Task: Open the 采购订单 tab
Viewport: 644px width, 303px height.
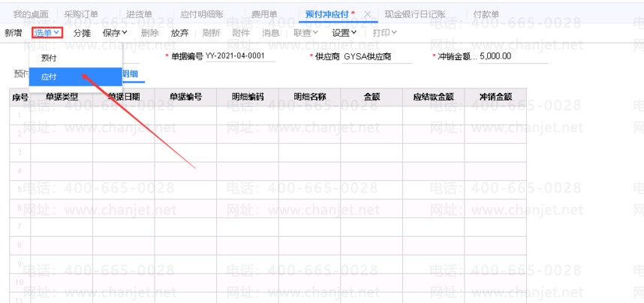Action: [81, 14]
